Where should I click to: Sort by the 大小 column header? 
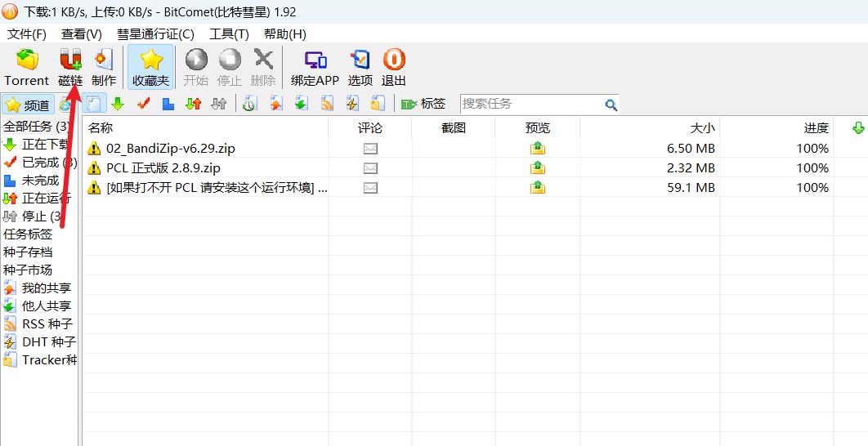[650, 127]
